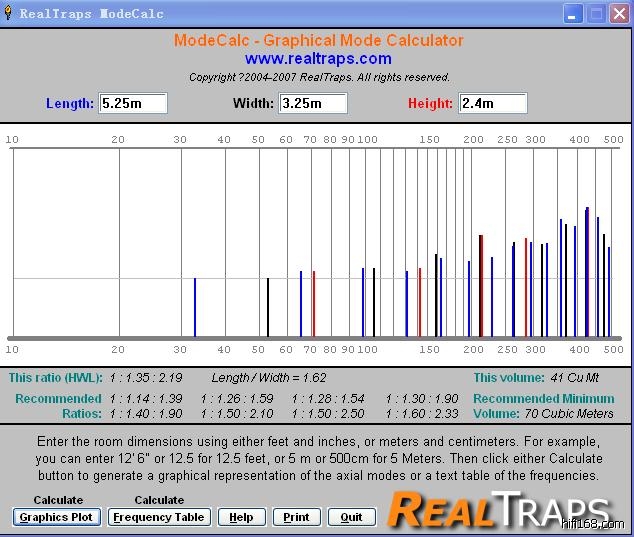Click into the Height input field

(492, 103)
